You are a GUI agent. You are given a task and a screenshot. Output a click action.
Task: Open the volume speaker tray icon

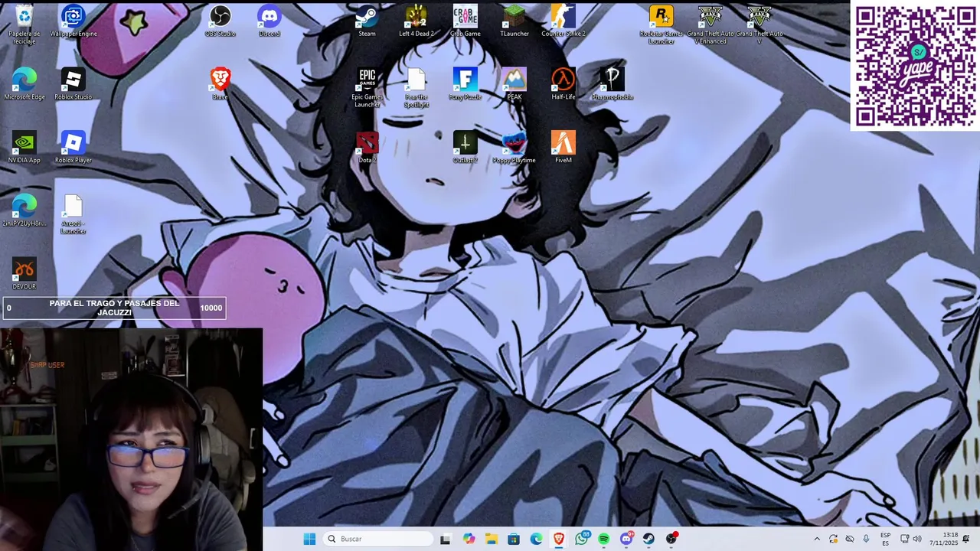(917, 539)
